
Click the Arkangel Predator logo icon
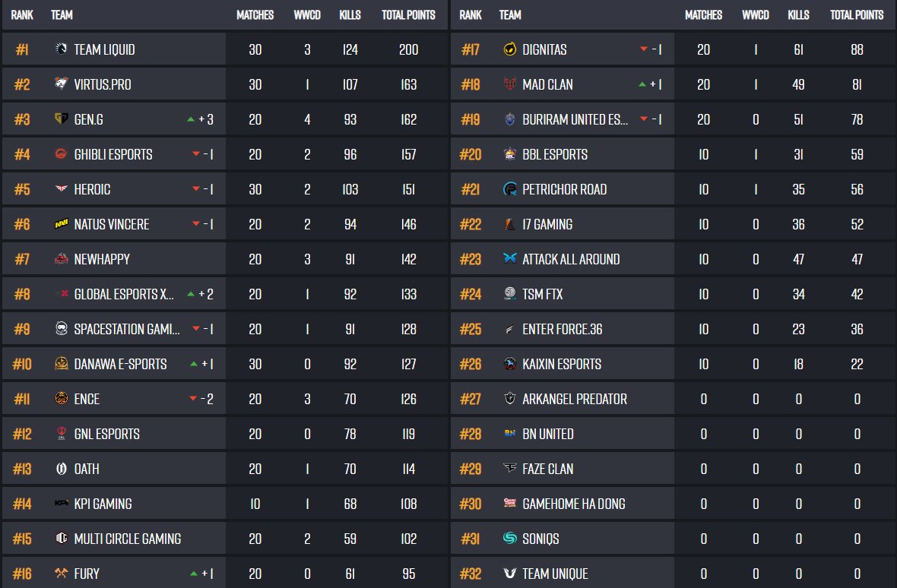pos(510,398)
